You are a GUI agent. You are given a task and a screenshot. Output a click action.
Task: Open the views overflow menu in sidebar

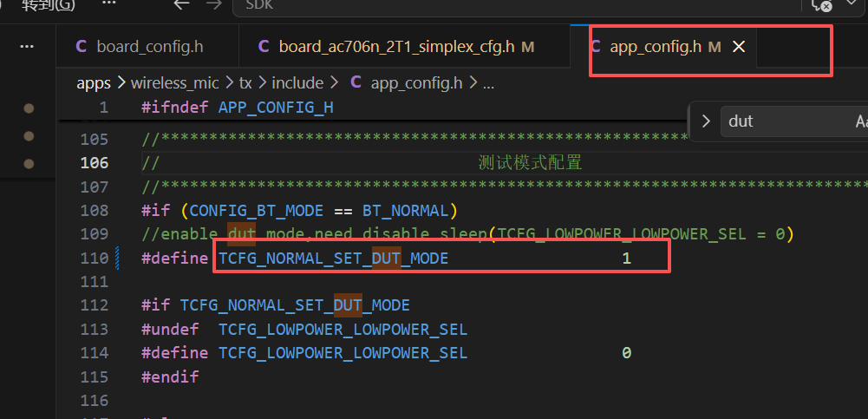[27, 47]
